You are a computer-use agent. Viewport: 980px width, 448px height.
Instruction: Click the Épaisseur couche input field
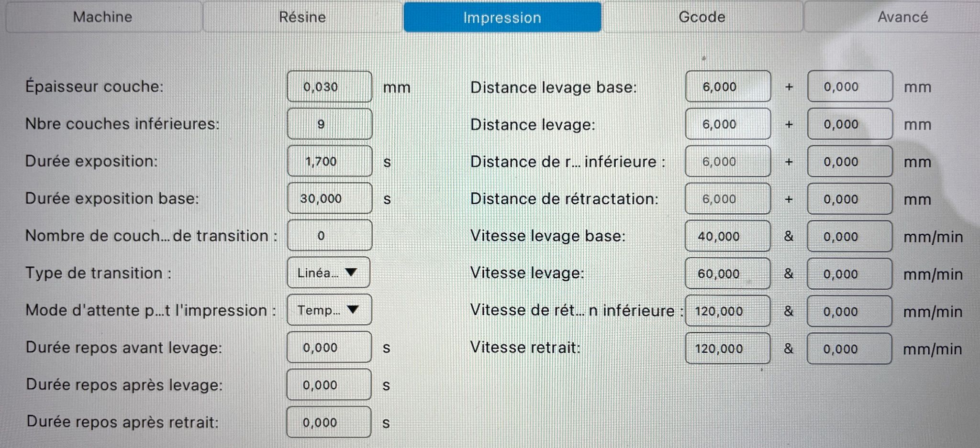pos(329,87)
